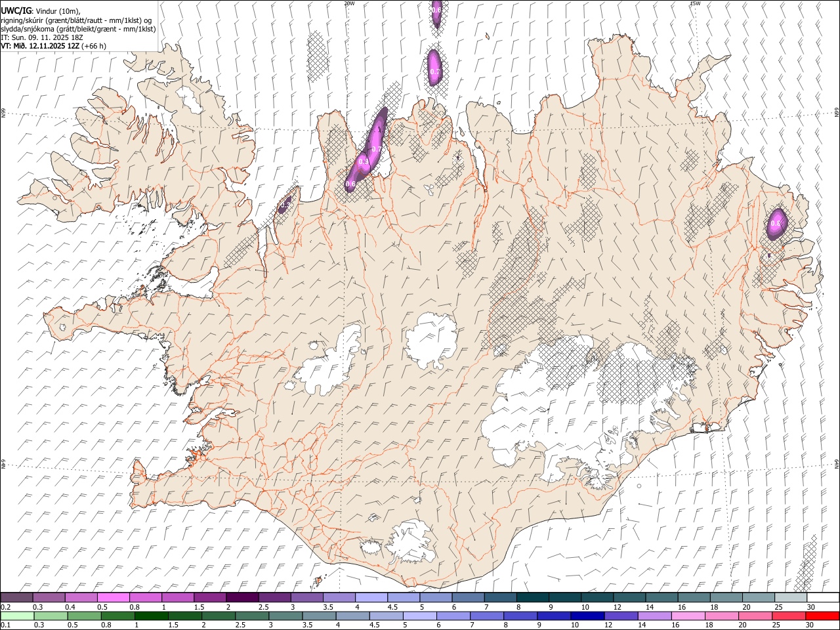840x630 pixels.
Task: Click the '18' label under the lower legend row
Action: coord(709,625)
